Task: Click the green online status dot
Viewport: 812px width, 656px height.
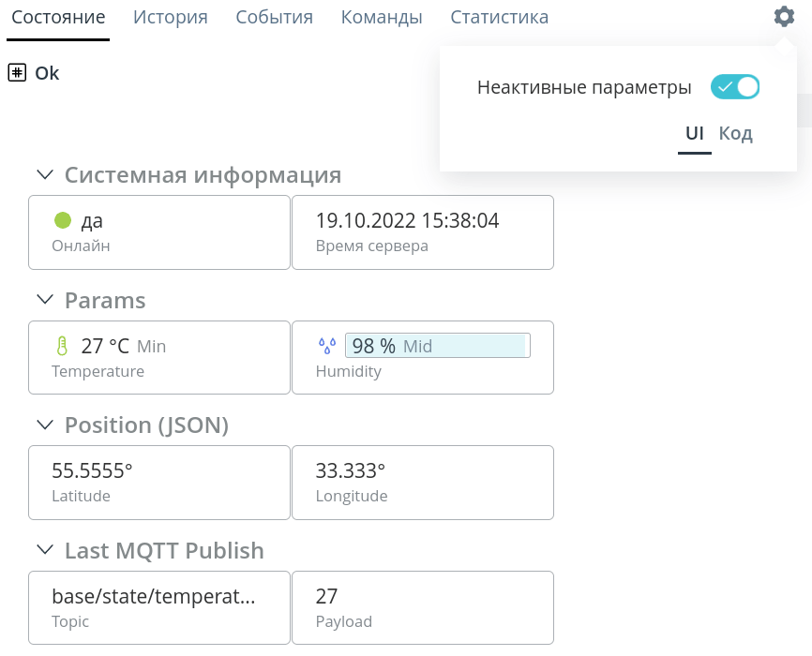Action: click(63, 220)
